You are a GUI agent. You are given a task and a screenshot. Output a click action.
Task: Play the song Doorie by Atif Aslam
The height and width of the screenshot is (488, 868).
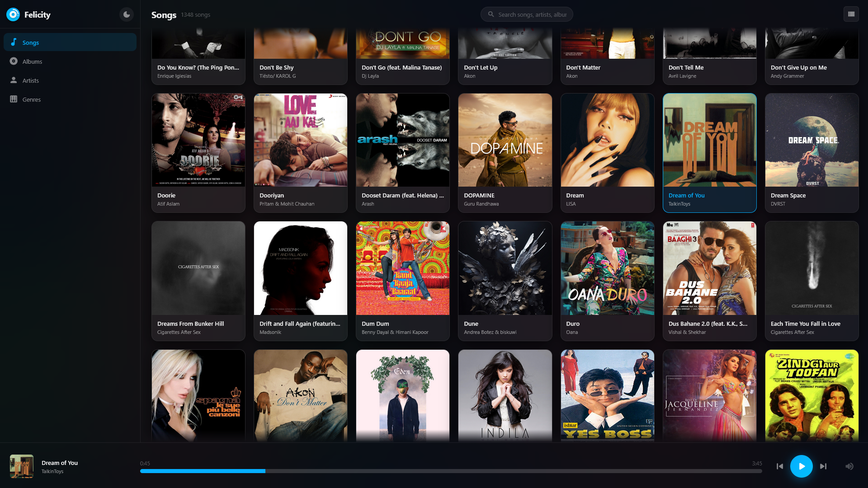tap(198, 153)
